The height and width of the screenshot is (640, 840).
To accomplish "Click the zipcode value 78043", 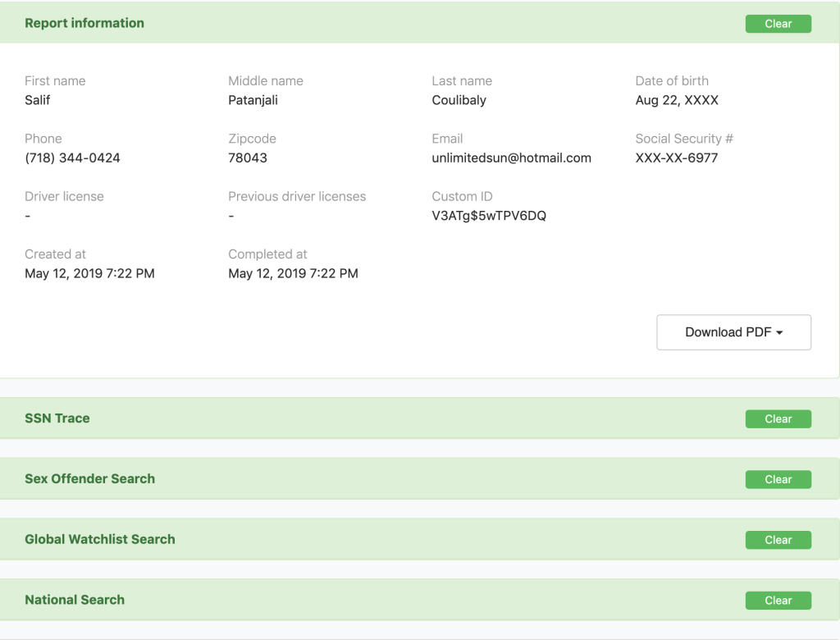I will [x=248, y=158].
